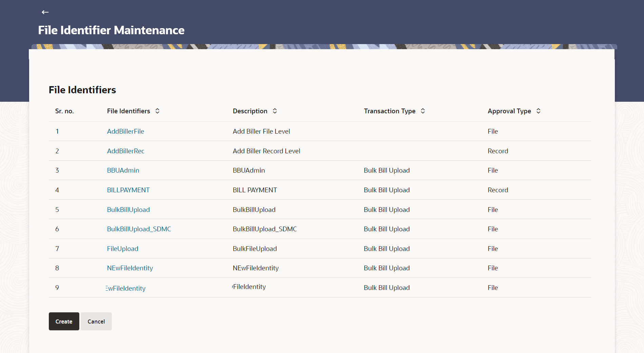Open the FileUpload identifier
644x353 pixels.
pos(123,249)
